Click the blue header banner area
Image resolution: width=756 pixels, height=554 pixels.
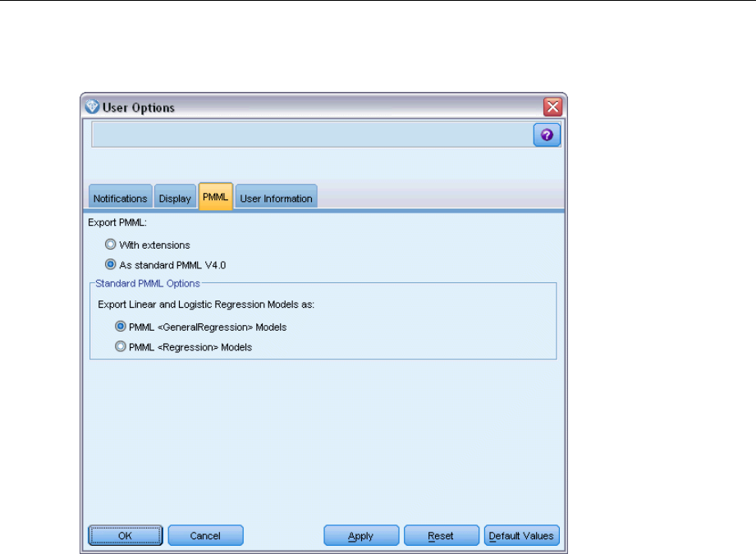click(310, 135)
